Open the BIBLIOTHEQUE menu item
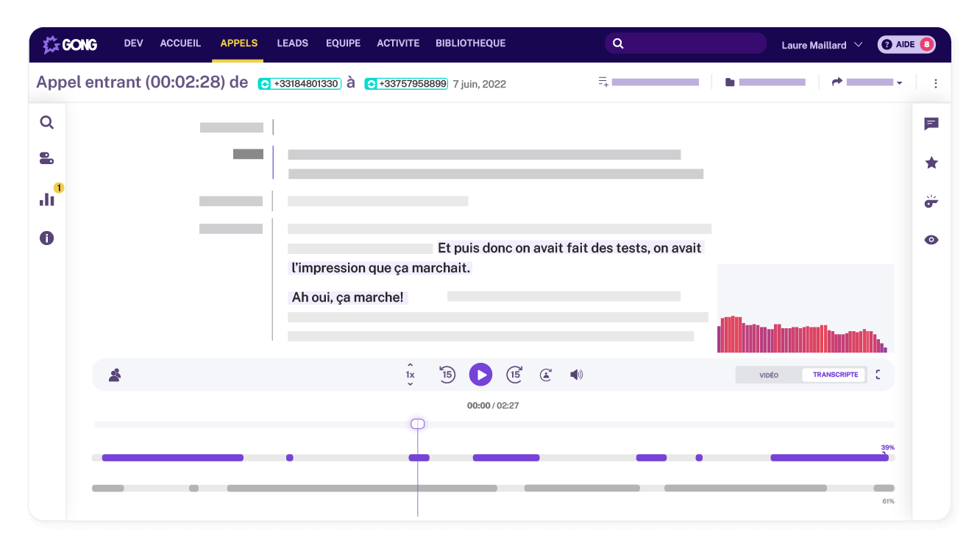The height and width of the screenshot is (549, 980). (470, 43)
